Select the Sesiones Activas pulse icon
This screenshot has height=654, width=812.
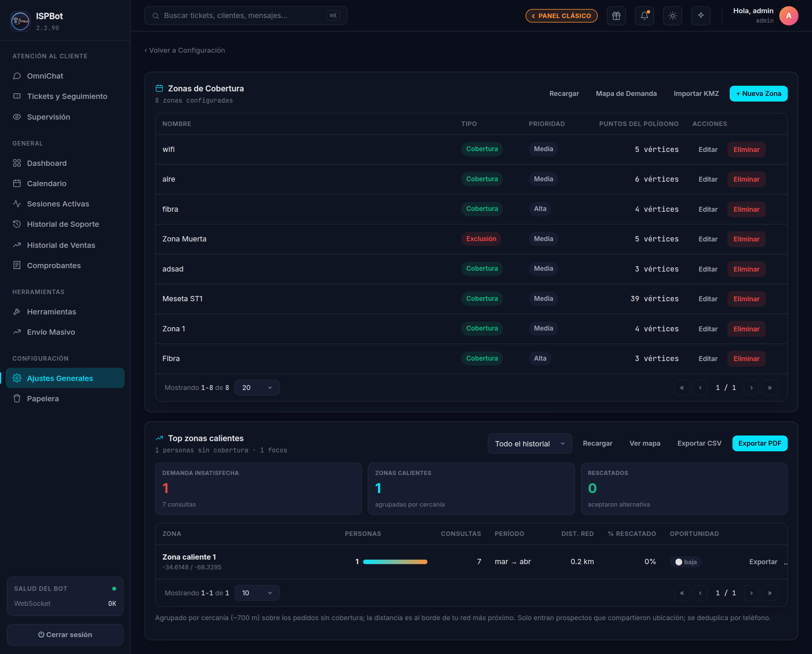click(x=17, y=204)
